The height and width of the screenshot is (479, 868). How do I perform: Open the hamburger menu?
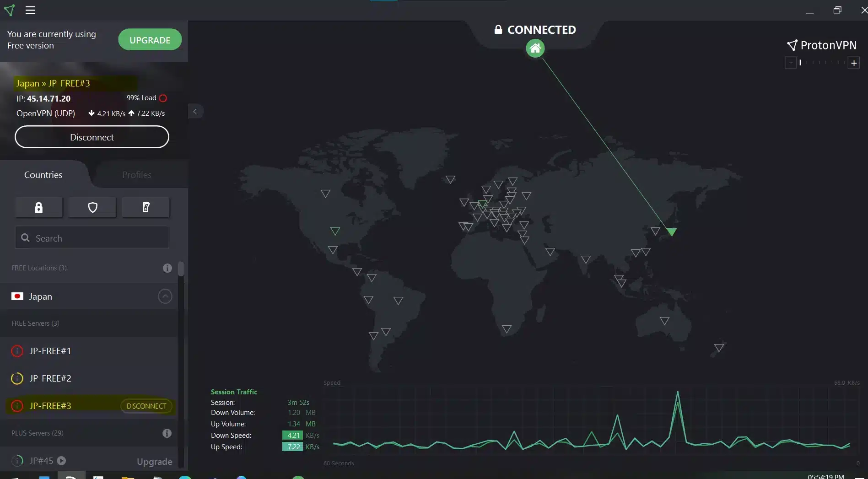(x=30, y=10)
